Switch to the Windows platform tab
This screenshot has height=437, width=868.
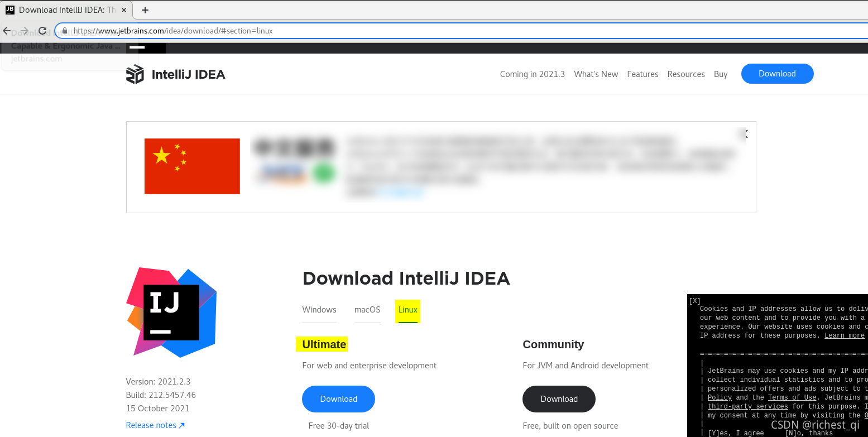click(x=319, y=310)
